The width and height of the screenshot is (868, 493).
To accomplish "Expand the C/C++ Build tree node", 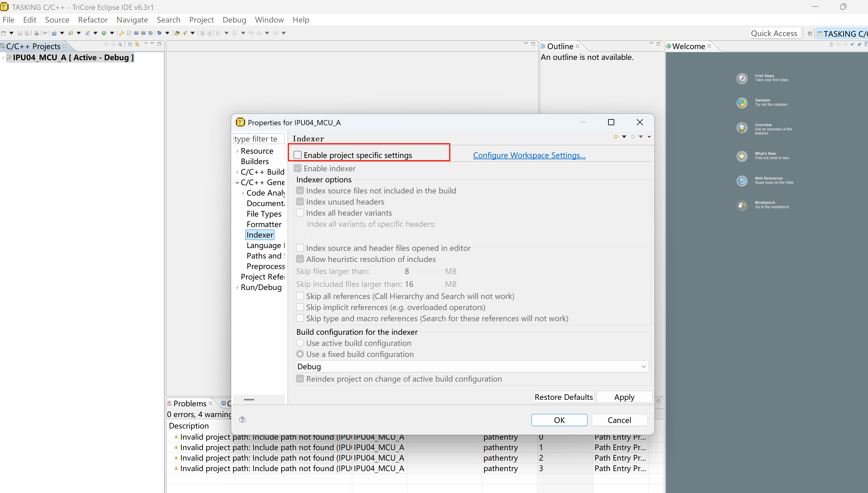I will [237, 172].
